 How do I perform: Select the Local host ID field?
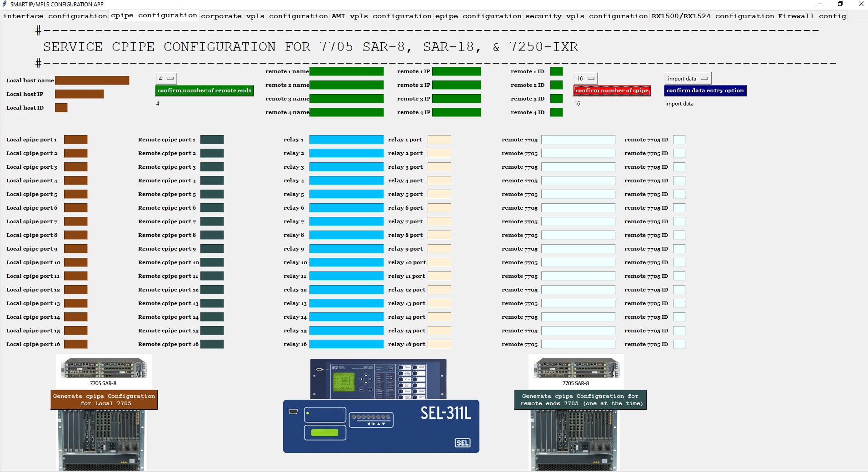coord(61,108)
